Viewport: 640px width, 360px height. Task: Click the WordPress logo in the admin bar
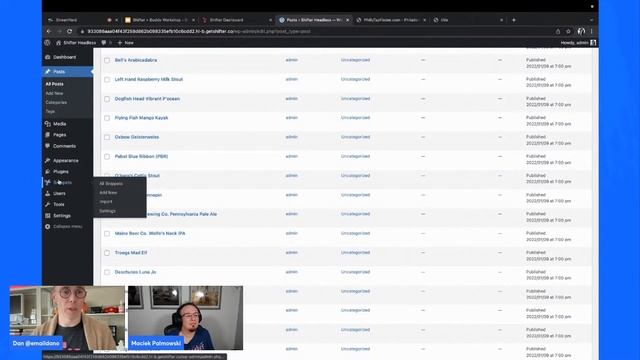coord(47,42)
